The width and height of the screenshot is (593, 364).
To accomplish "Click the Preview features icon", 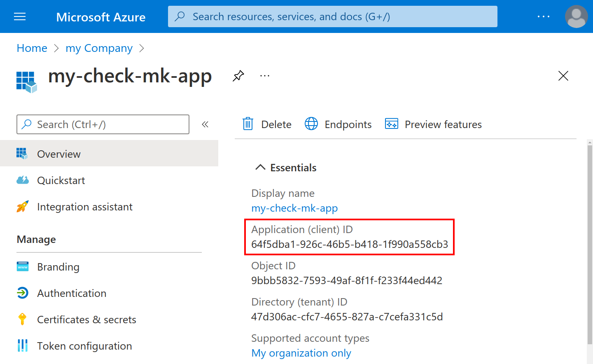I will [392, 124].
